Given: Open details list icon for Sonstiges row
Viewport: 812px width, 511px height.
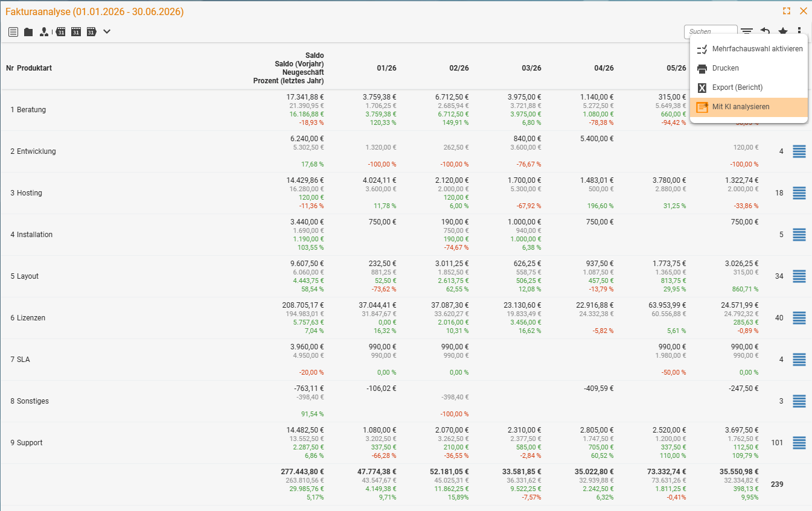Looking at the screenshot, I should tap(799, 401).
